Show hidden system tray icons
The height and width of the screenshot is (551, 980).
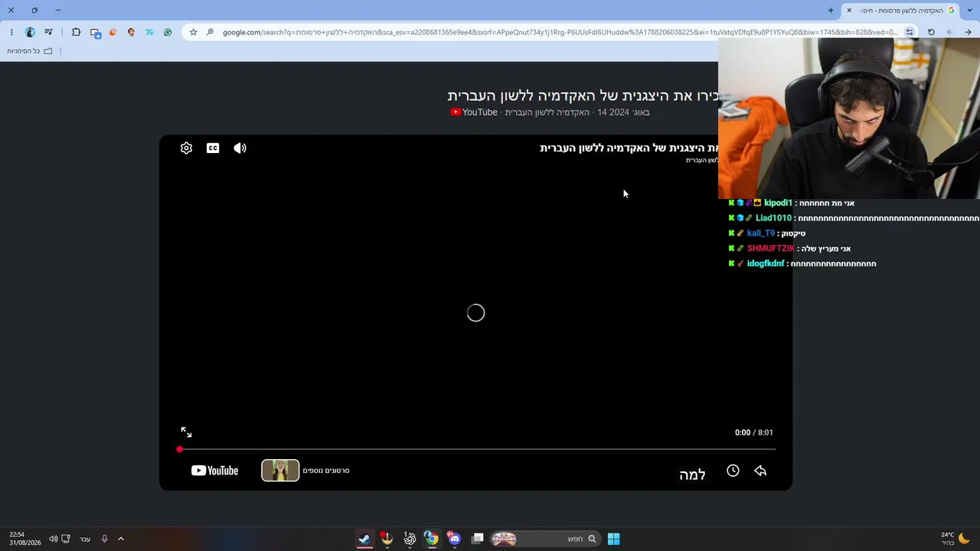tap(121, 539)
